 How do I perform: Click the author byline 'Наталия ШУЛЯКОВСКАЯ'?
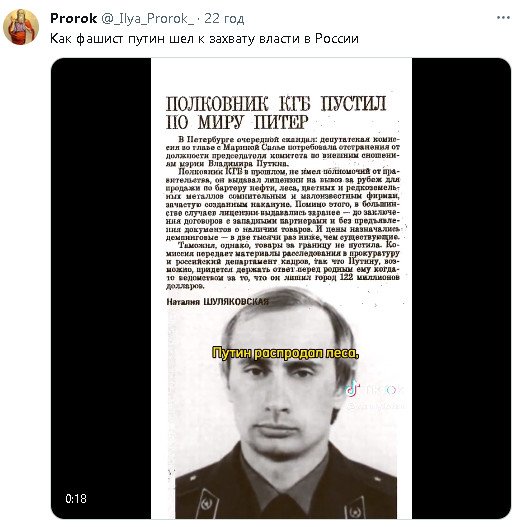click(217, 301)
